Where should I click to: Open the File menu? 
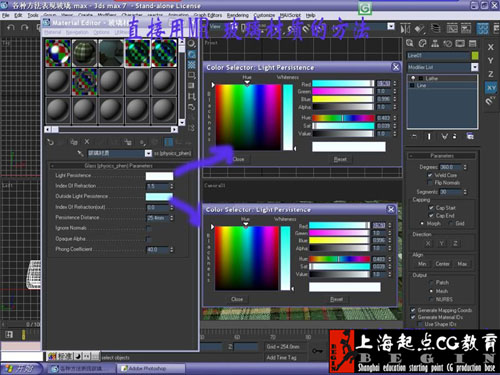pos(6,15)
